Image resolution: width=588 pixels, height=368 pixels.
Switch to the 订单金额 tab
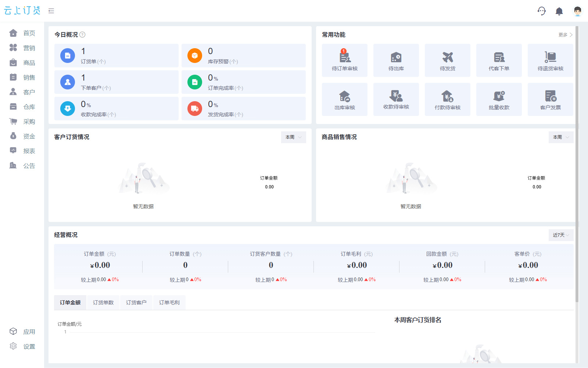tap(70, 302)
